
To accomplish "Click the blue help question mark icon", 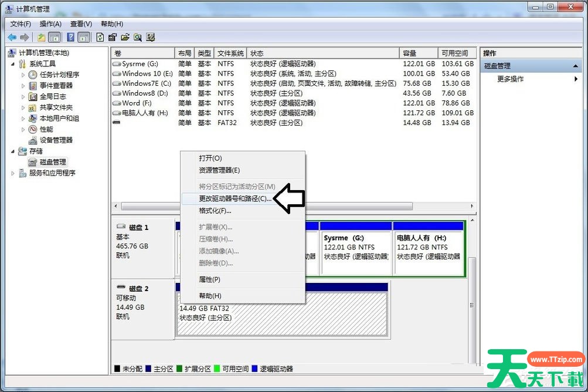I will (x=70, y=38).
